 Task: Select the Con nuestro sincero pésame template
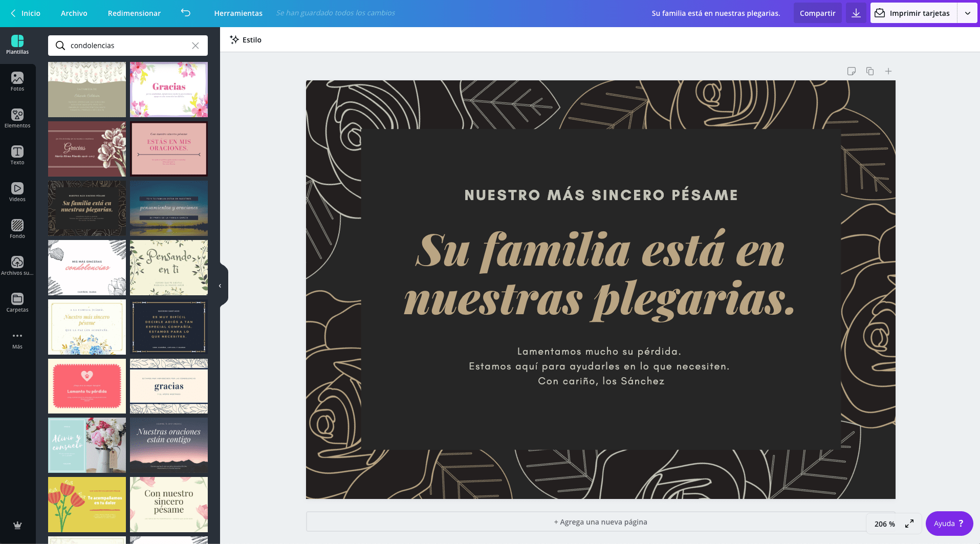coord(169,505)
